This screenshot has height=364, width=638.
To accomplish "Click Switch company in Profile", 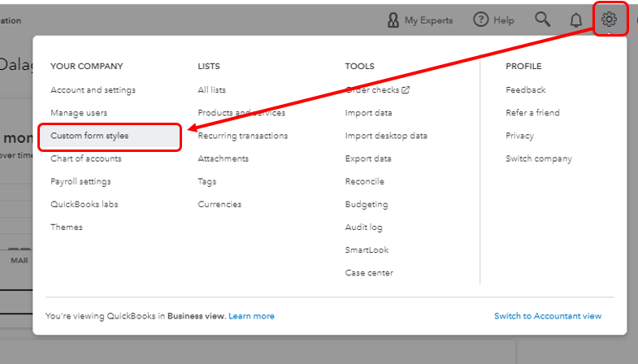I will pos(538,158).
